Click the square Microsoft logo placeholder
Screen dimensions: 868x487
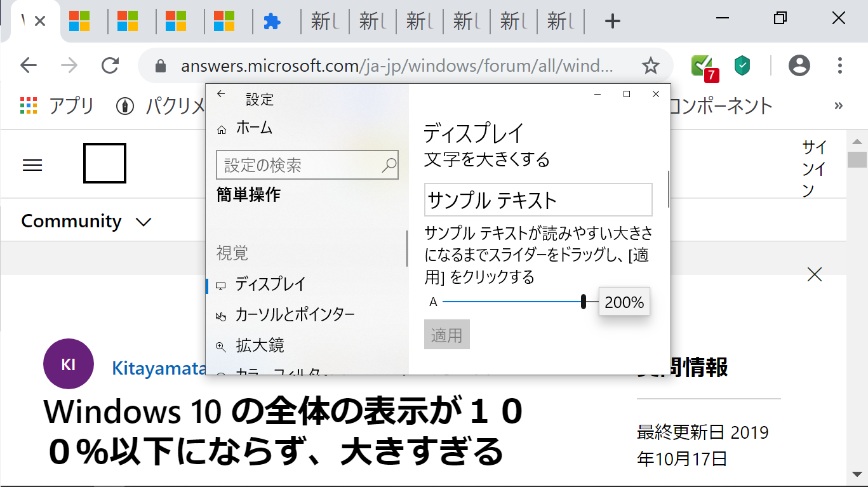105,163
